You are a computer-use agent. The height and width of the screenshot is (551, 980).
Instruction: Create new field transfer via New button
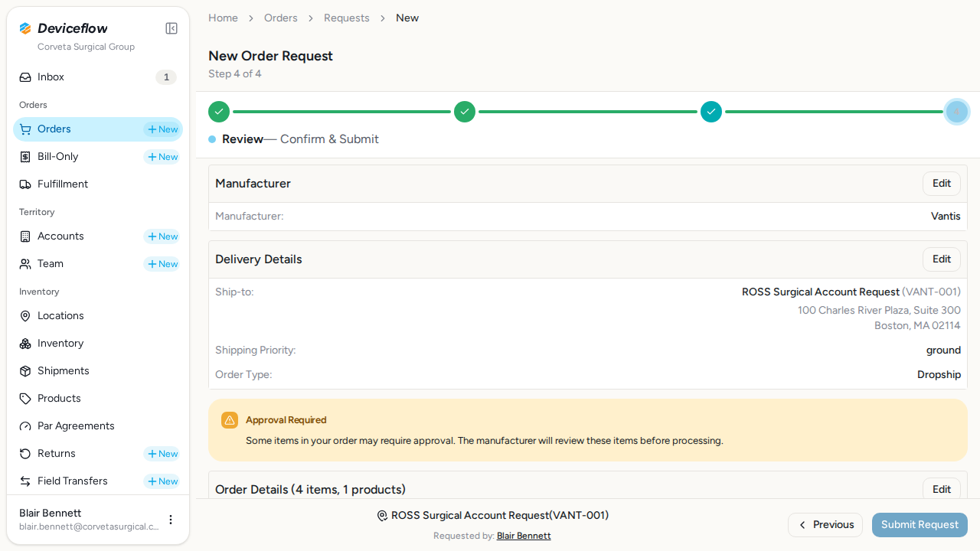tap(162, 481)
